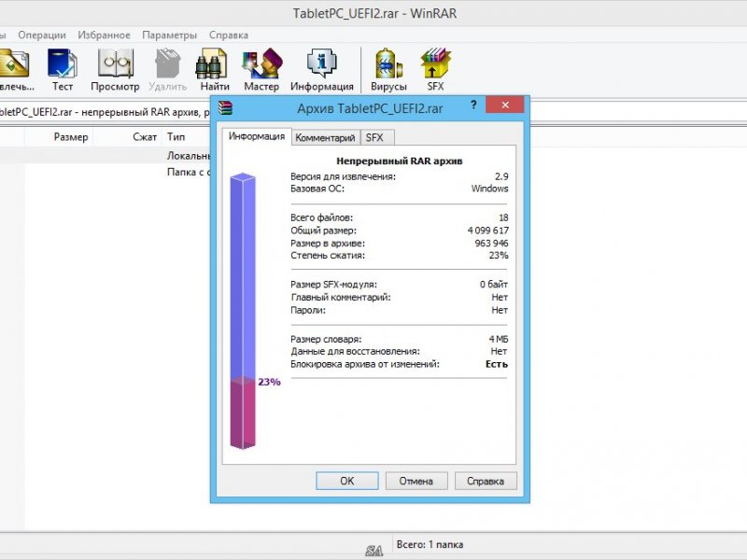The height and width of the screenshot is (560, 747).
Task: Click the Размер словаря value 4 МБ
Action: click(x=499, y=339)
